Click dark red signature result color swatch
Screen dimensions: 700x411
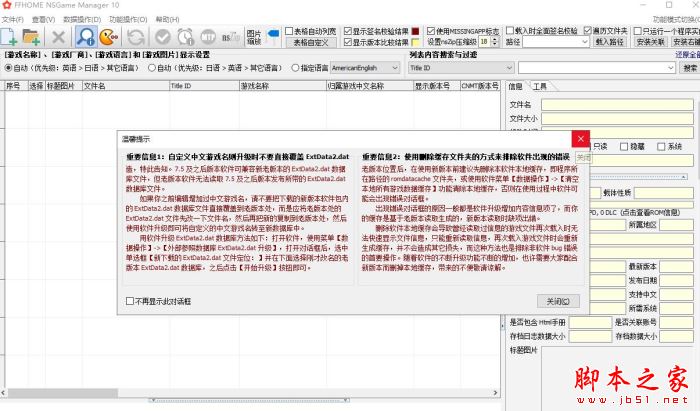coord(415,31)
